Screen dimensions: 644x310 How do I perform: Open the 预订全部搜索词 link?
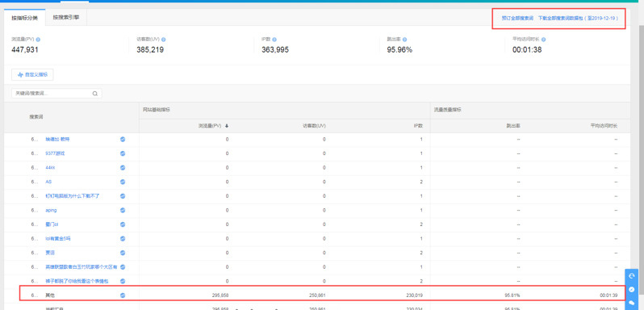(517, 19)
